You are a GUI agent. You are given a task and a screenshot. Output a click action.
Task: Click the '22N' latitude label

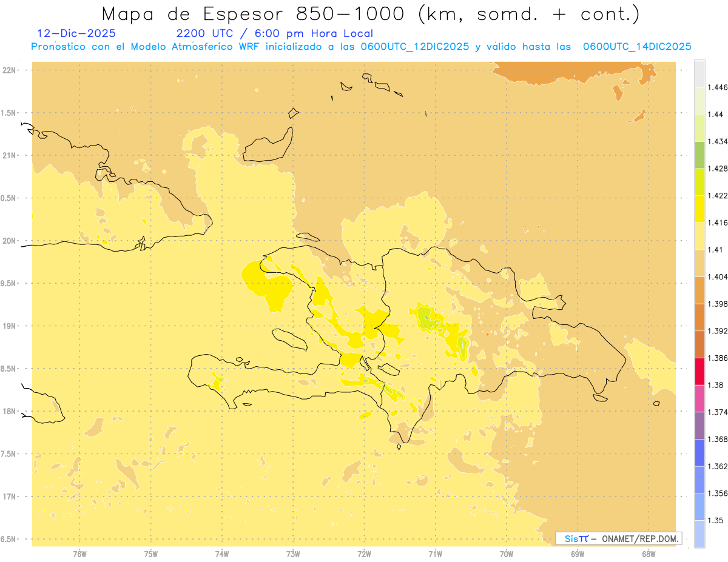click(10, 70)
